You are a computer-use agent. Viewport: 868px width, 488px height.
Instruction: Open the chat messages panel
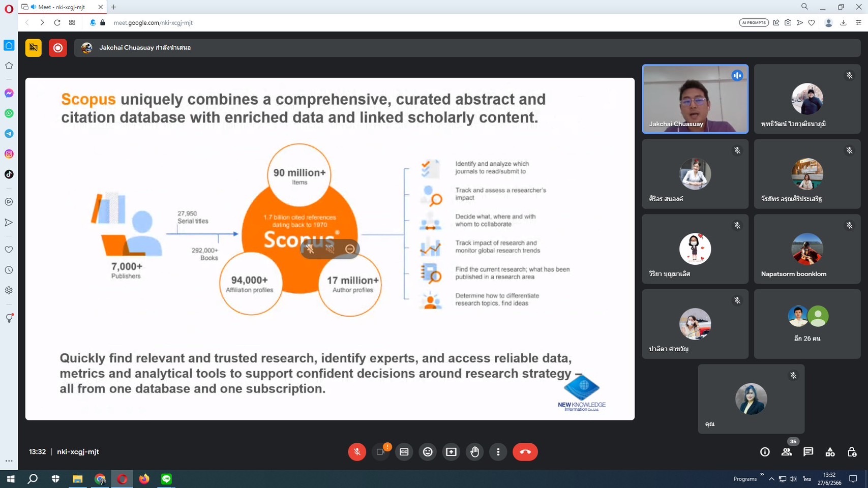[x=808, y=452]
